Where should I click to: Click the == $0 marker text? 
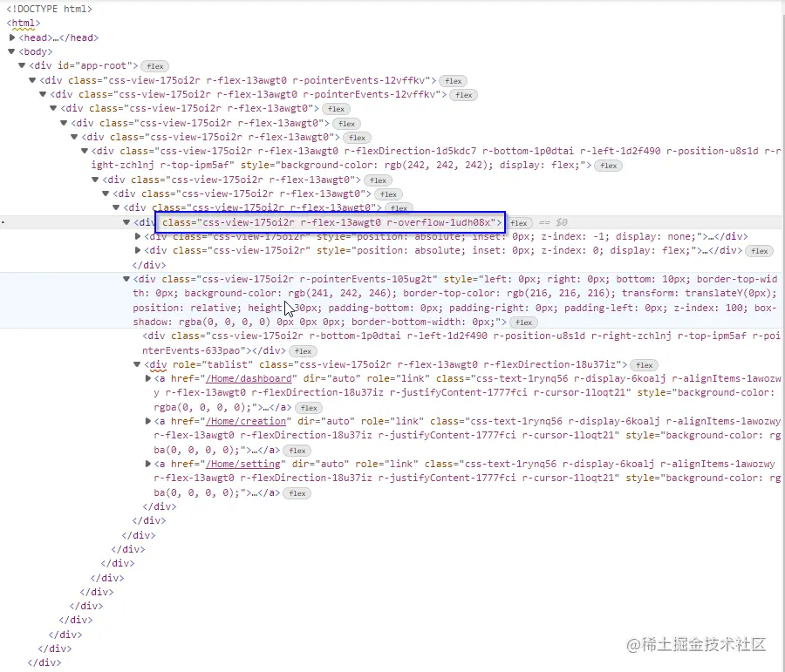(x=553, y=222)
